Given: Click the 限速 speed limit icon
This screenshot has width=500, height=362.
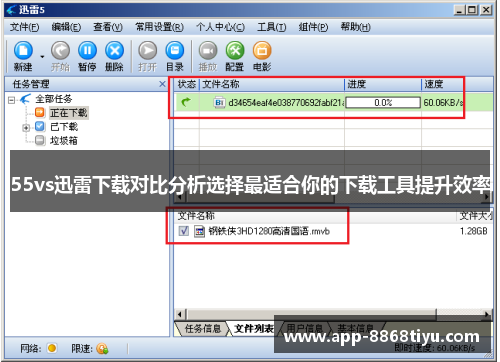Looking at the screenshot, I should tap(102, 349).
